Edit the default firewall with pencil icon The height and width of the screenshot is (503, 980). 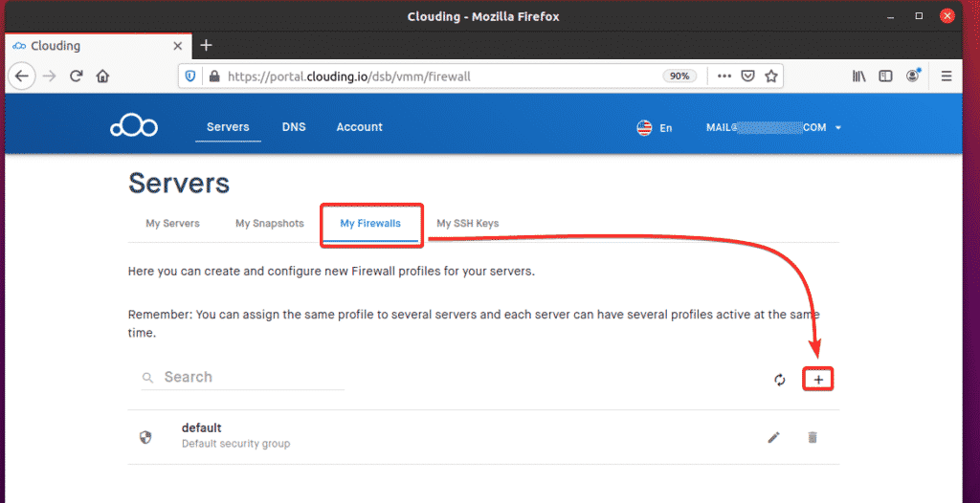[x=774, y=437]
